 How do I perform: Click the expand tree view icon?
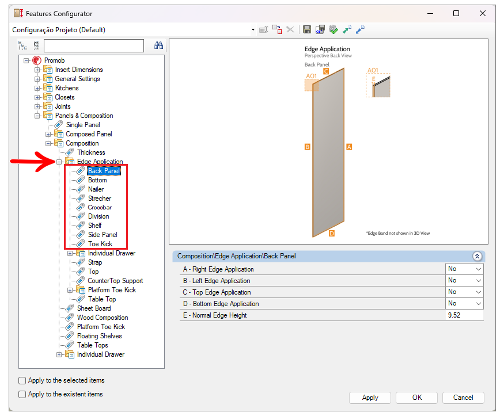[22, 45]
